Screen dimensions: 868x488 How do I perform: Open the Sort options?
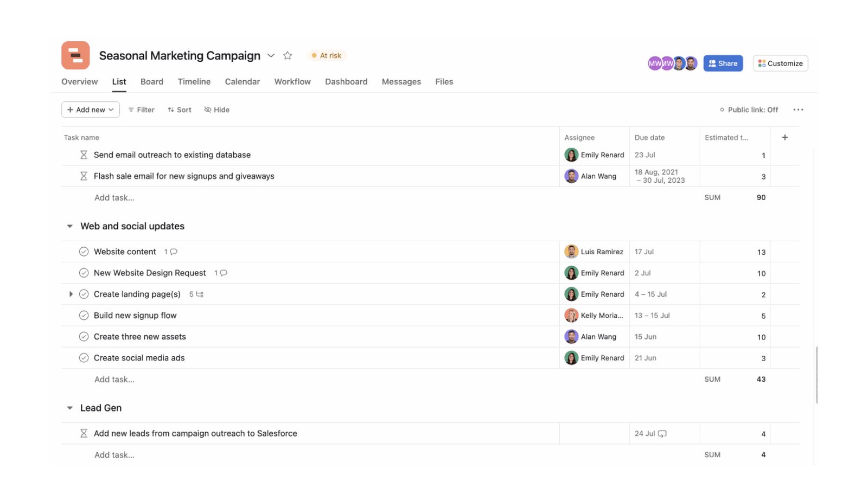(179, 110)
